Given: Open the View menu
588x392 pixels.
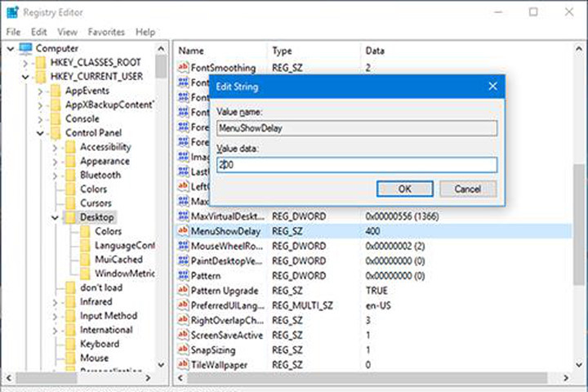Looking at the screenshot, I should (x=67, y=33).
